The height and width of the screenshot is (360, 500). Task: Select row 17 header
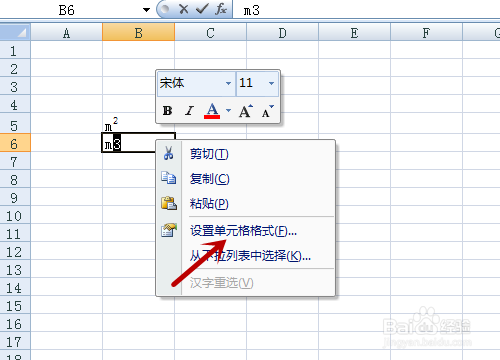coord(15,342)
